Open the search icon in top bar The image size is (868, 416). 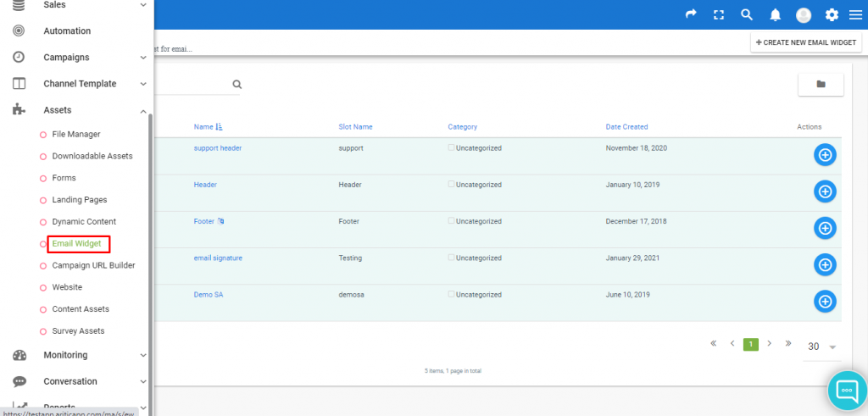click(747, 15)
